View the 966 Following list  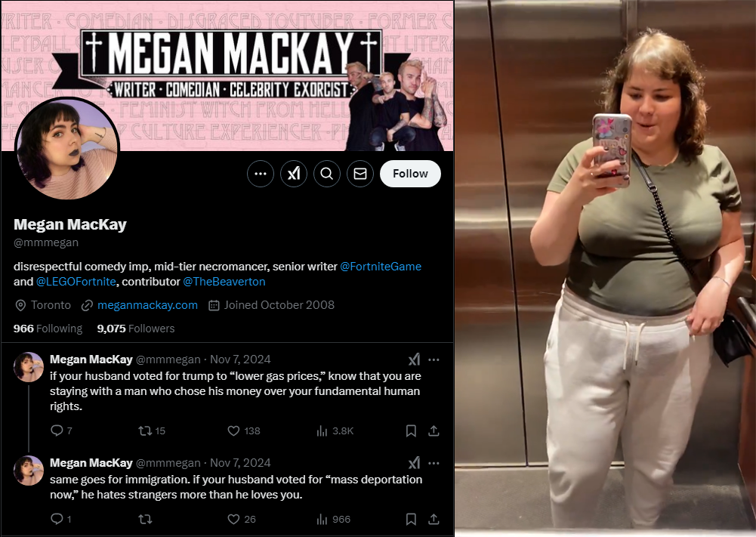tap(48, 329)
